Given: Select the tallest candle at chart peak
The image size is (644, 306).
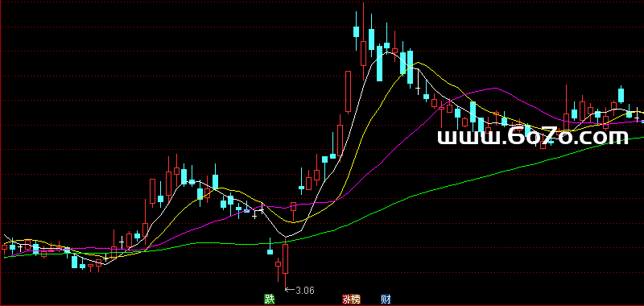Looking at the screenshot, I should tap(364, 41).
